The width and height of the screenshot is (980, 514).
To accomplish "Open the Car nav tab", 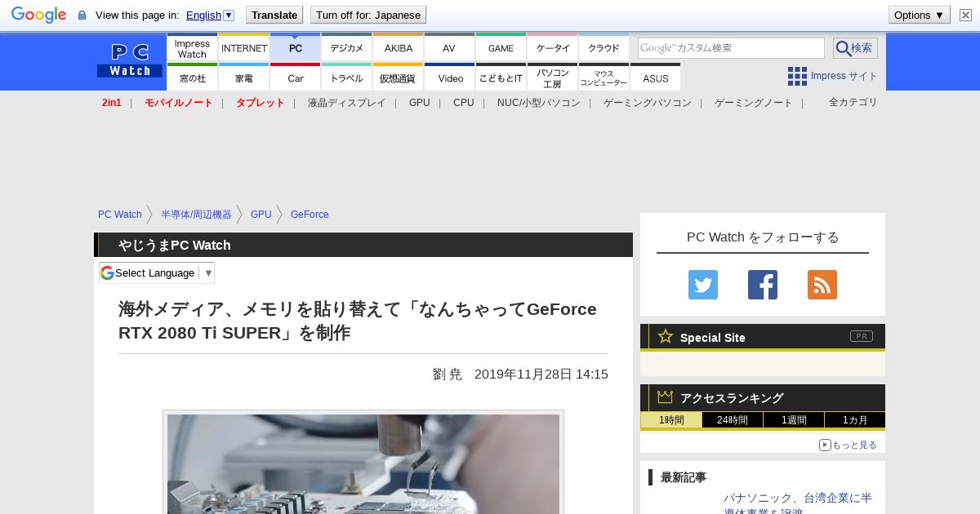I will [296, 78].
